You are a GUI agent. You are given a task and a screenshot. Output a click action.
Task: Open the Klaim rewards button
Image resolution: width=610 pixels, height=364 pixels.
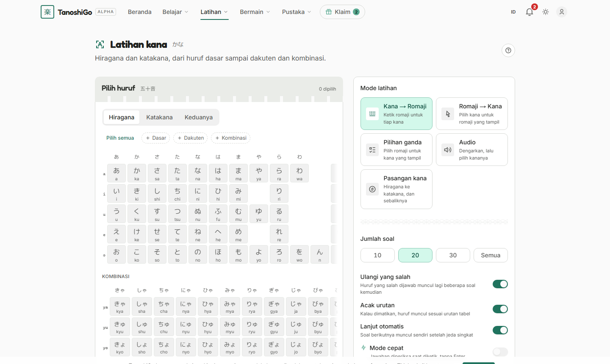[x=342, y=12]
